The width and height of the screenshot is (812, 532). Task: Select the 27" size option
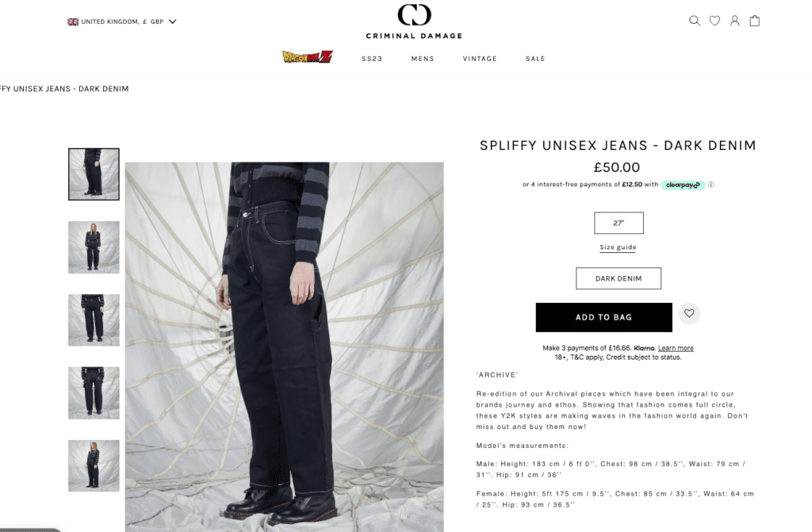619,223
